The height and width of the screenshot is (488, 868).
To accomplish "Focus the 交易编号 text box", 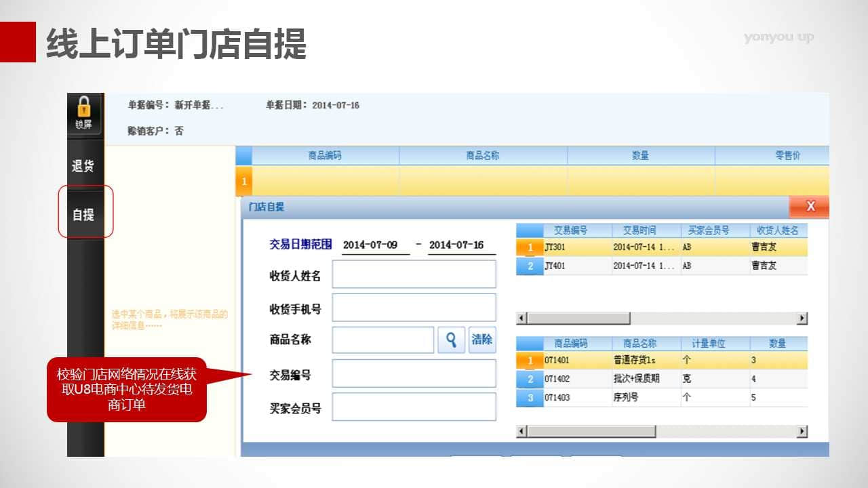I will [x=414, y=373].
